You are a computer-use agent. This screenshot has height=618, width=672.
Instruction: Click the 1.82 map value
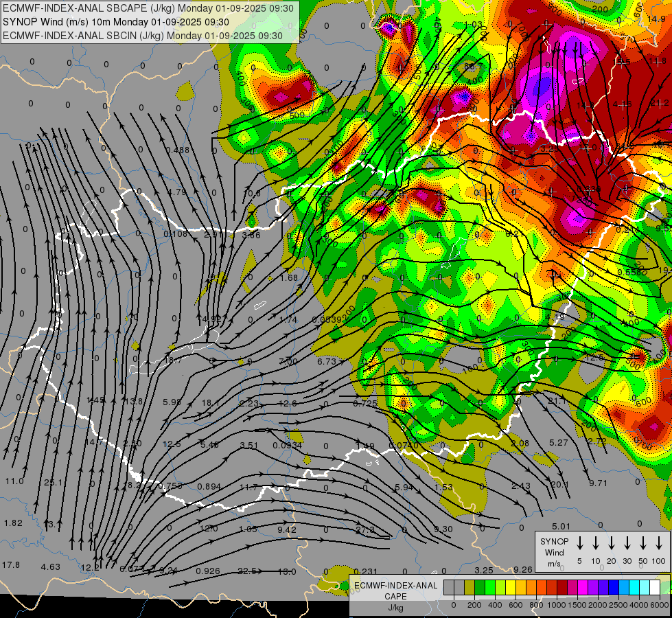click(13, 523)
